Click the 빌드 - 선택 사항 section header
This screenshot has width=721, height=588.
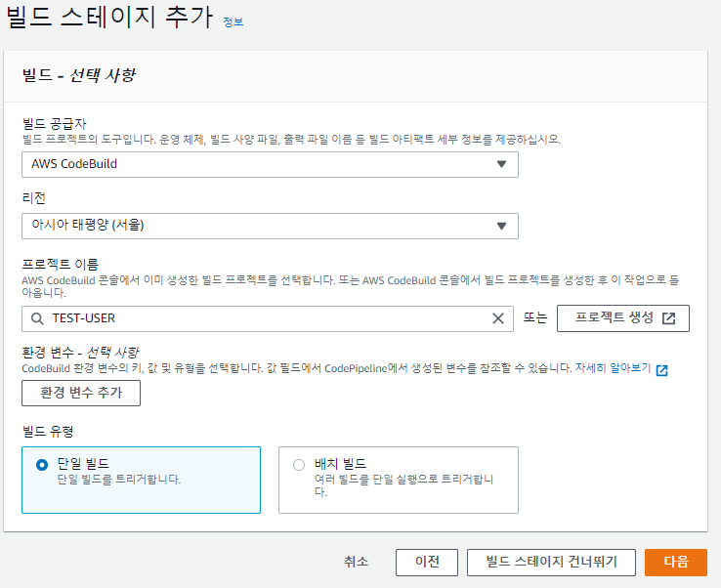[79, 76]
